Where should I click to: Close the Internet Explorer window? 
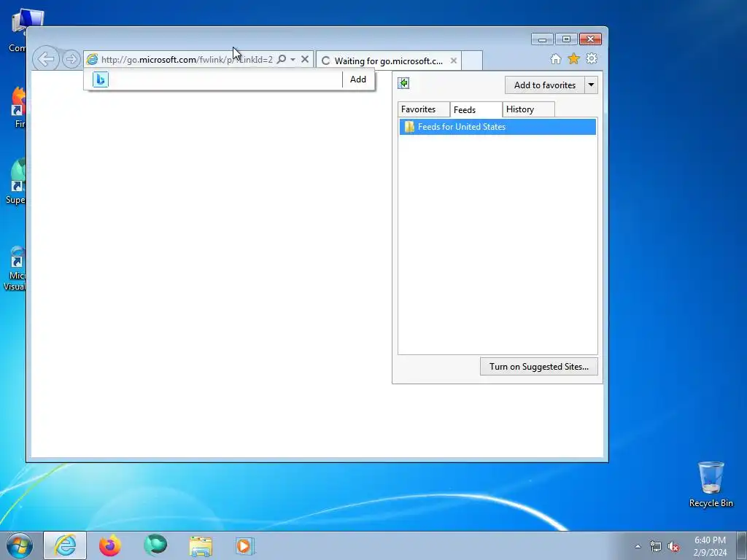pyautogui.click(x=590, y=39)
